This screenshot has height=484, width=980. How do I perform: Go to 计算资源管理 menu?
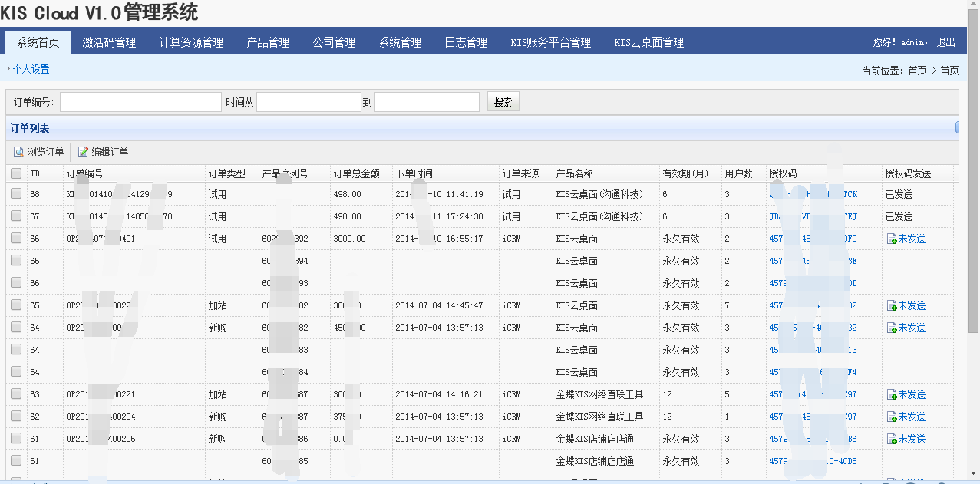point(191,42)
